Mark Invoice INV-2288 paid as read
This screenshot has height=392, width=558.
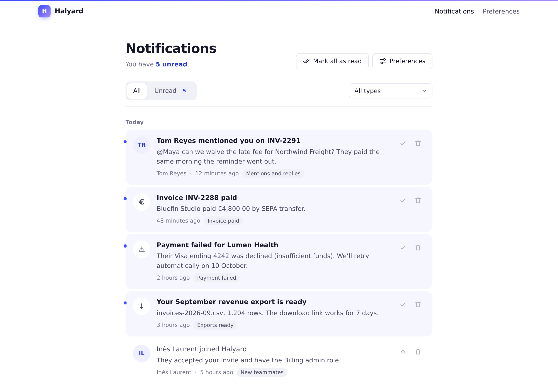point(403,200)
